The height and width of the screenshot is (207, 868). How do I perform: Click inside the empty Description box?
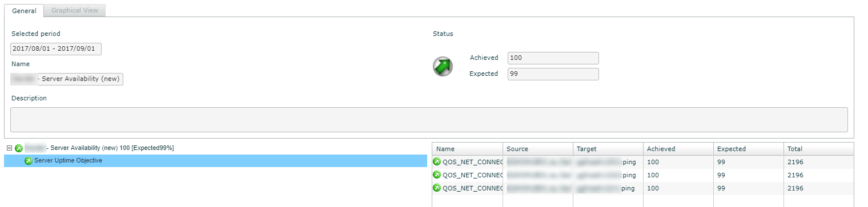click(x=429, y=120)
